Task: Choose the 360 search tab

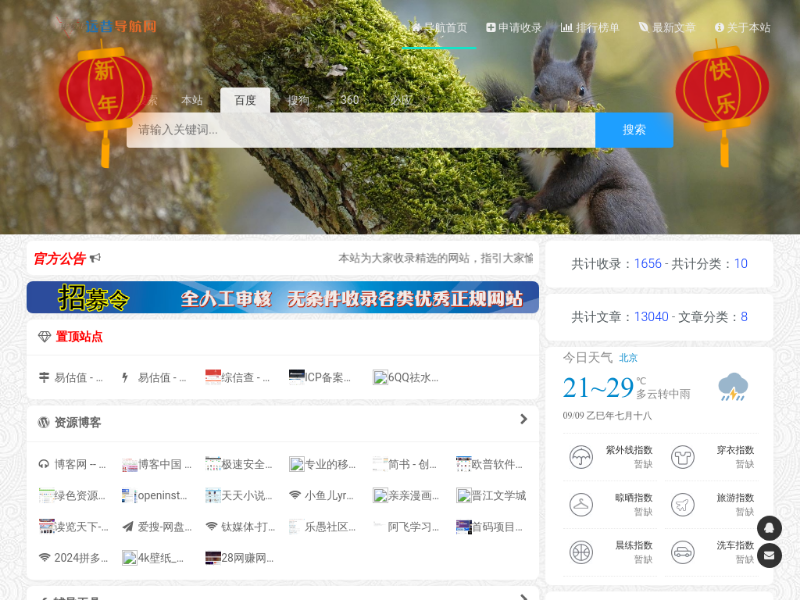Action: pos(349,100)
